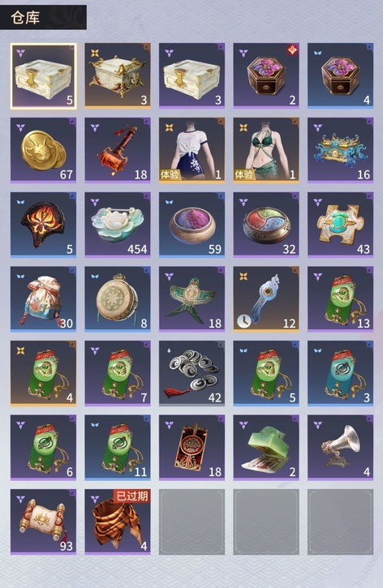
Task: Choose the expired orange scarf item
Action: [118, 521]
